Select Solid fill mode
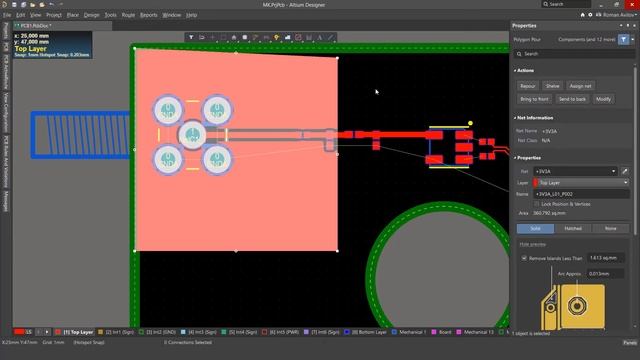 [x=535, y=228]
